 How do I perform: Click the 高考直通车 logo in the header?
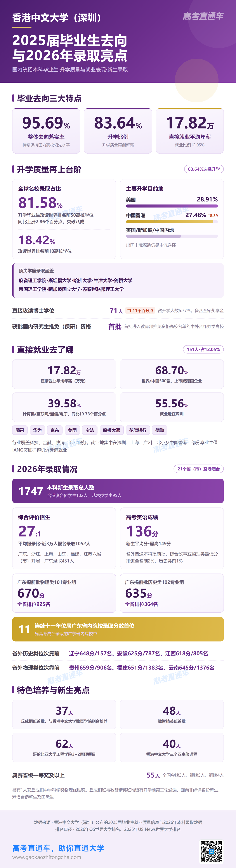(203, 16)
